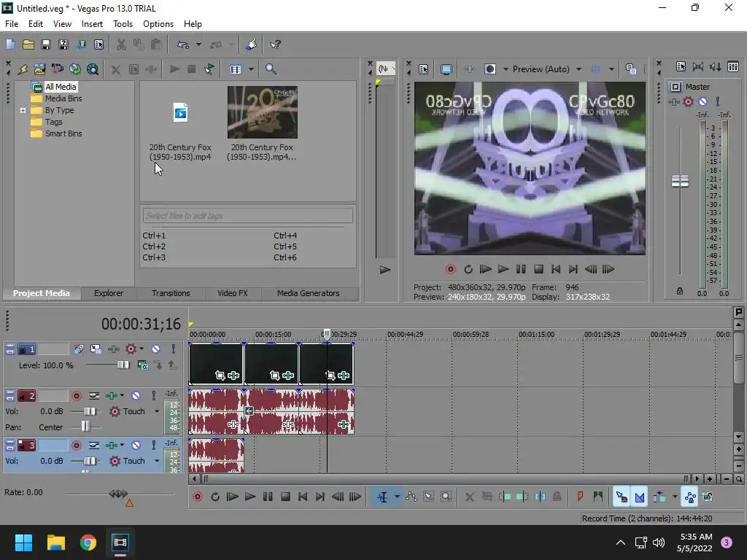
Task: Open the Insert menu
Action: pos(92,24)
